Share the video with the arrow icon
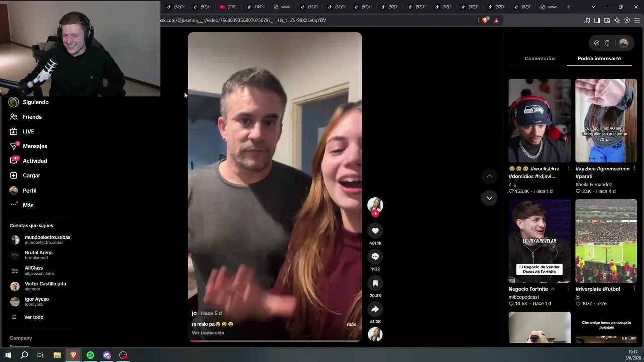644x362 pixels. point(375,309)
